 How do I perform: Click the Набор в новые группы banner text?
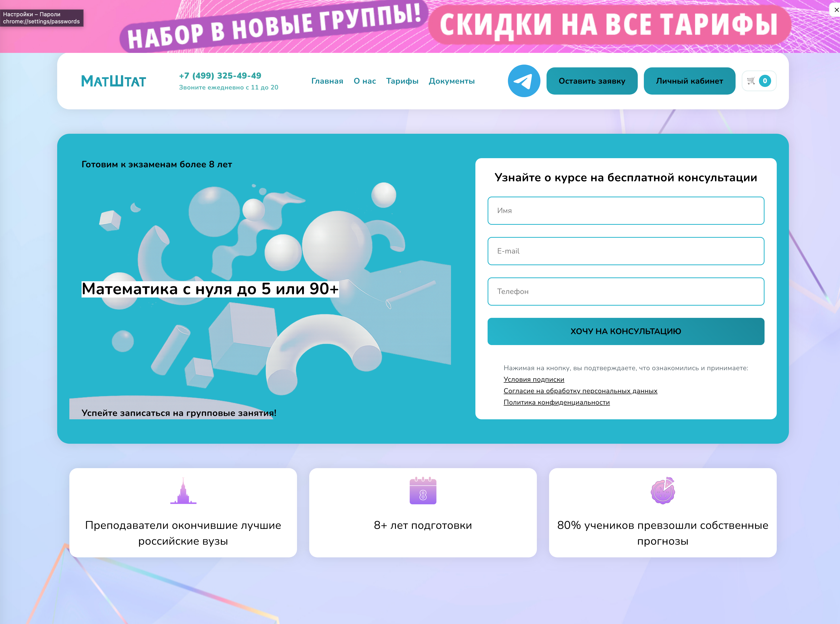click(x=274, y=26)
